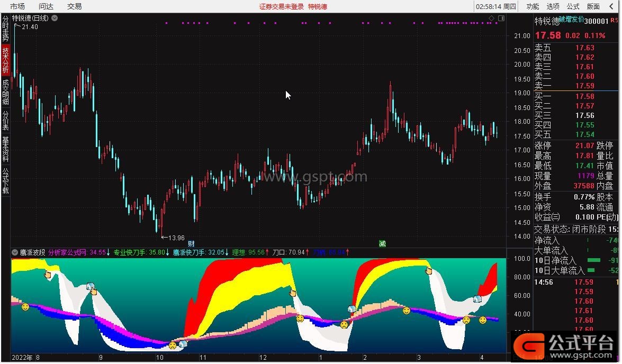Open the 选项 menu

point(553,6)
